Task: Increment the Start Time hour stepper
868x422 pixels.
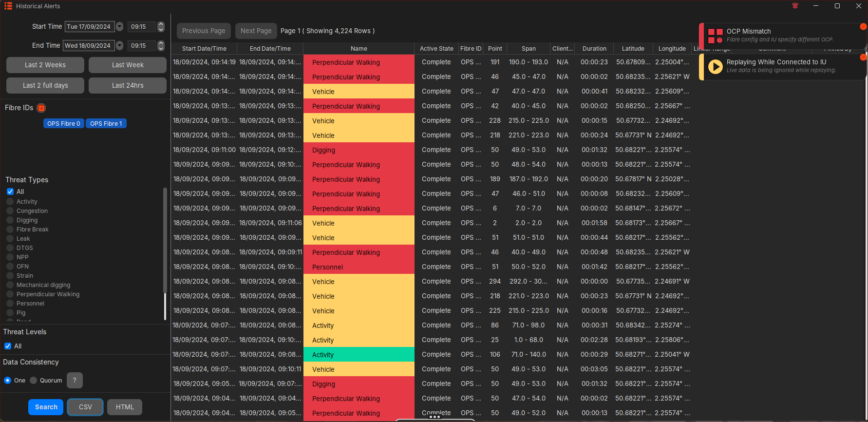Action: click(161, 24)
